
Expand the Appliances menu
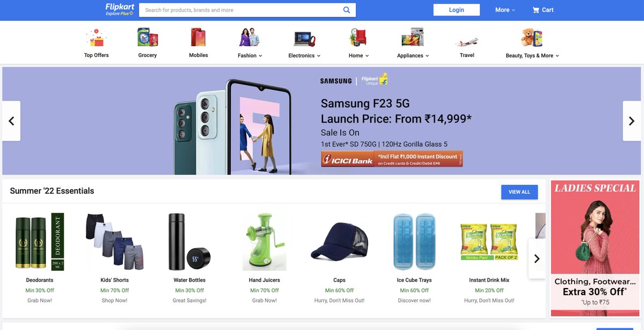[x=413, y=55]
